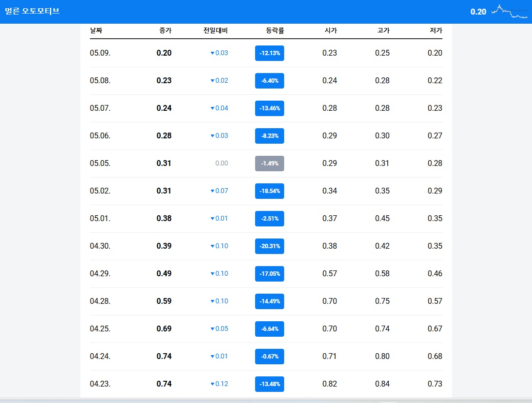The image size is (532, 403).
Task: Click the 0.20 current price in header
Action: tap(478, 12)
